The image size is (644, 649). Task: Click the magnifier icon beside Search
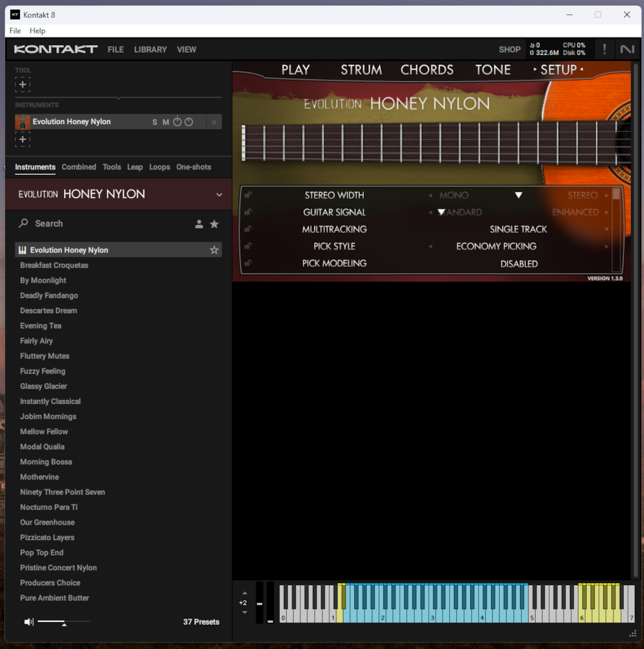23,223
